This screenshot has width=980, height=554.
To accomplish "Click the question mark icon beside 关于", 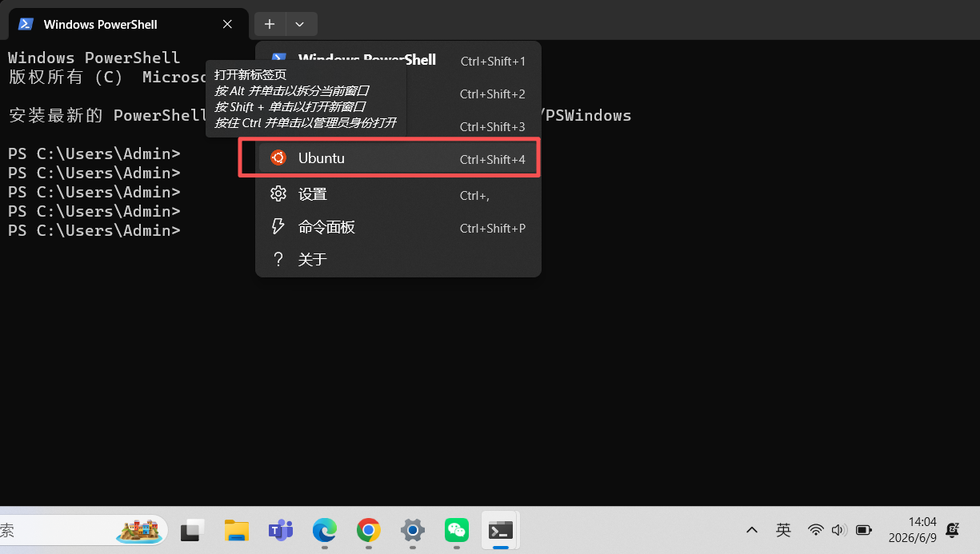I will pos(278,259).
